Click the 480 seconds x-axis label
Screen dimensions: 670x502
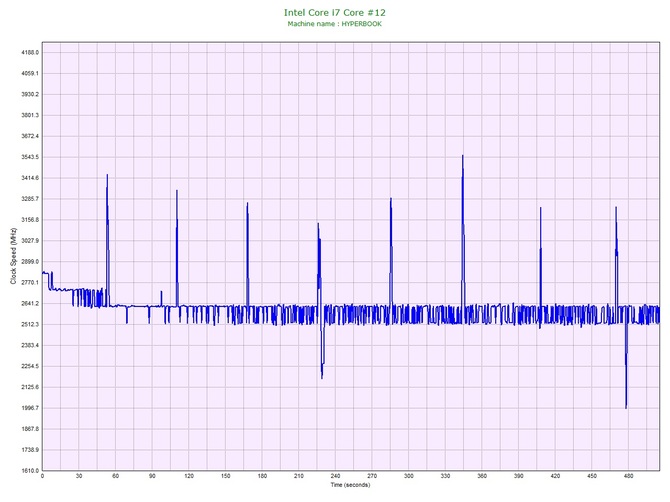629,476
